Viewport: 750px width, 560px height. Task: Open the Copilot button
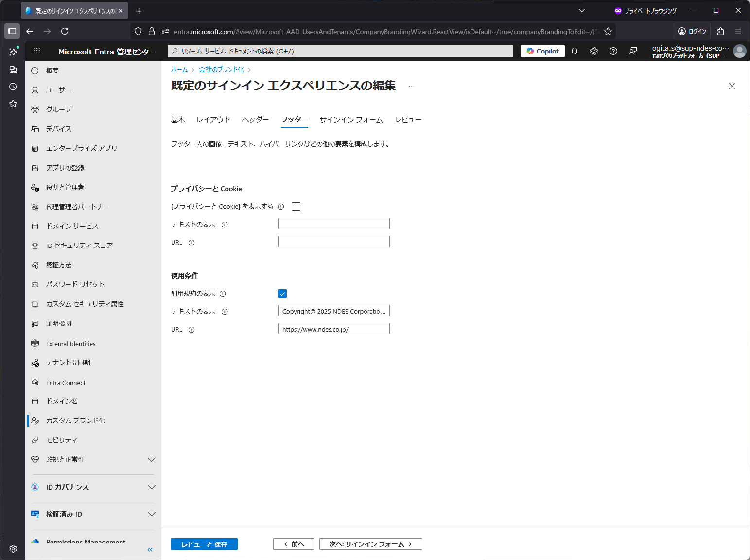pos(542,51)
